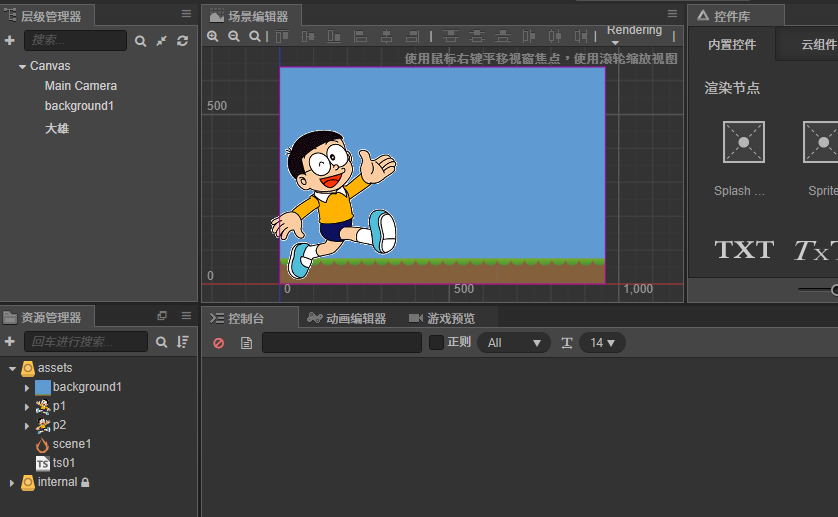Click the pop-out icon in the assets panel
Screen dimensions: 838x517
162,316
